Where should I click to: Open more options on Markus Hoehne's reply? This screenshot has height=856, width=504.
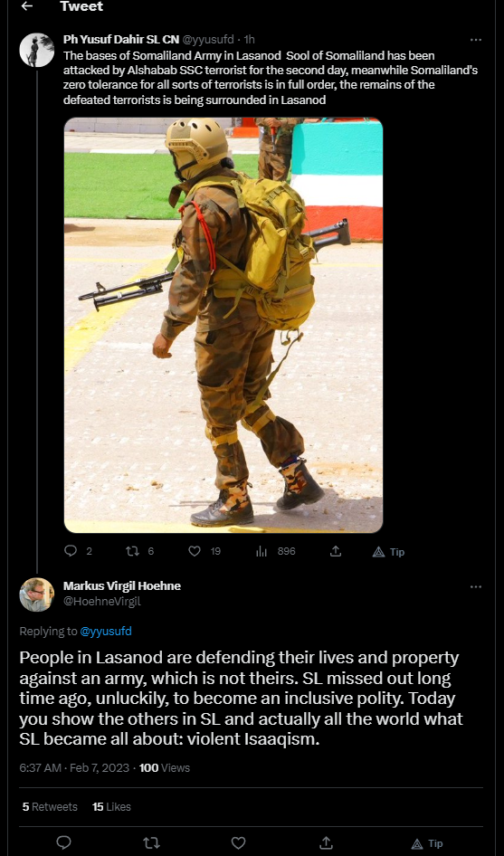[476, 586]
